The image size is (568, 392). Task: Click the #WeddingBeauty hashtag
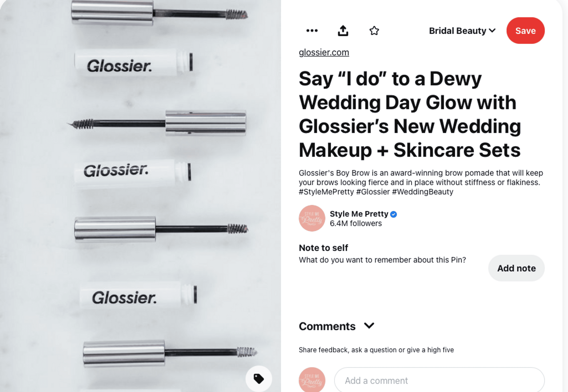tap(422, 192)
